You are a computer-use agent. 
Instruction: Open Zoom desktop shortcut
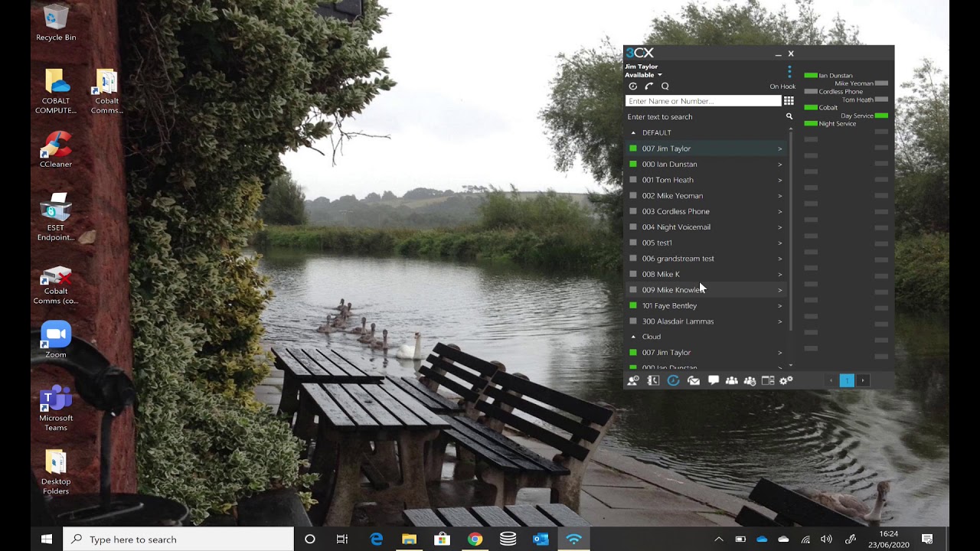(56, 340)
